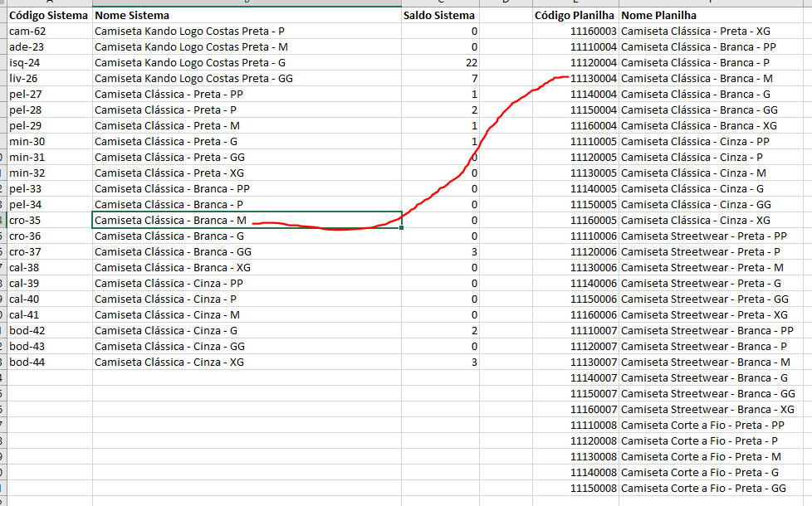Click 'Camiseta Kando Logo Costas Preta - P'
The height and width of the screenshot is (506, 812).
click(x=189, y=31)
